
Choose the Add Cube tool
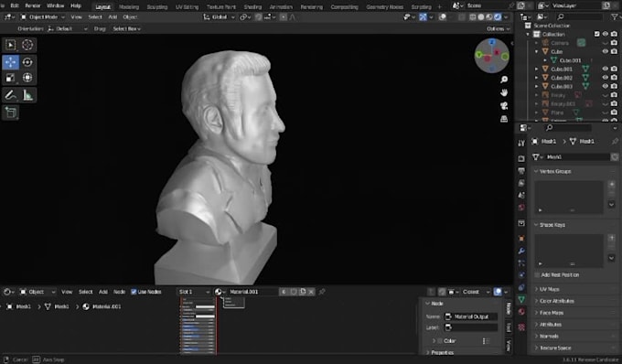pyautogui.click(x=11, y=112)
